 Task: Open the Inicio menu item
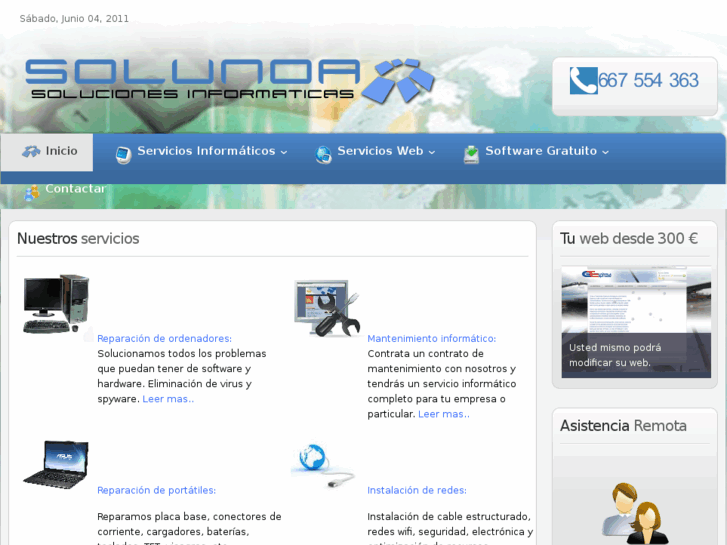[47, 152]
